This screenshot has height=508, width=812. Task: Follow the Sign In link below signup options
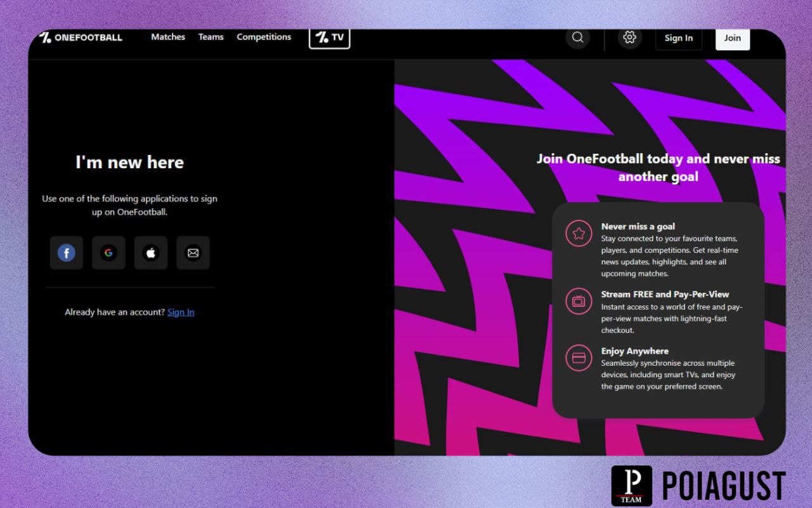(x=181, y=312)
